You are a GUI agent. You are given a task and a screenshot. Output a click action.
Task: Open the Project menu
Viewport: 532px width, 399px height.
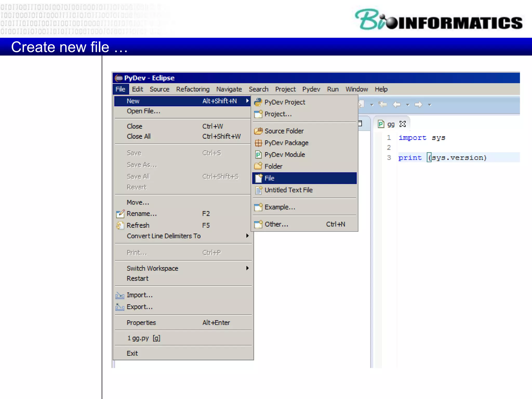pos(285,89)
